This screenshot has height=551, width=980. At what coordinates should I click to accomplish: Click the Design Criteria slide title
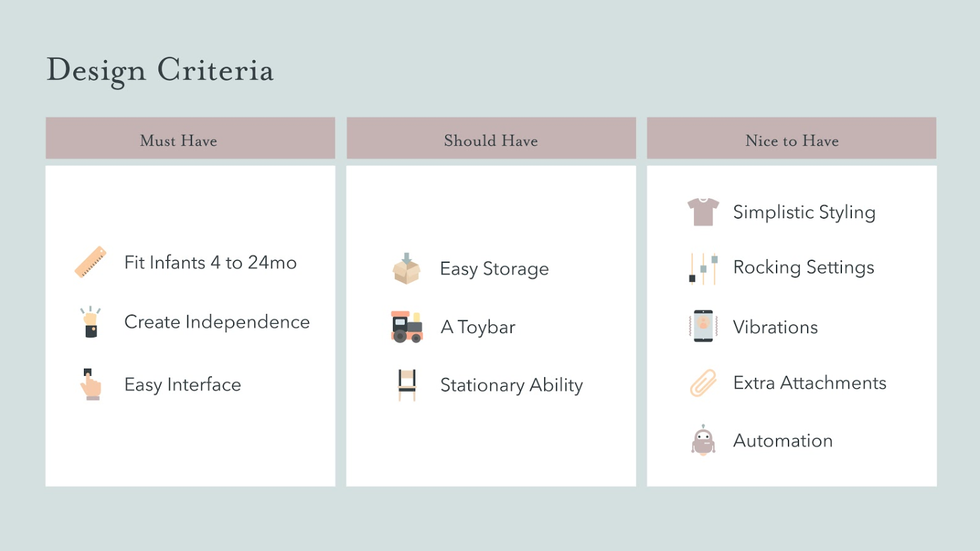(x=160, y=71)
